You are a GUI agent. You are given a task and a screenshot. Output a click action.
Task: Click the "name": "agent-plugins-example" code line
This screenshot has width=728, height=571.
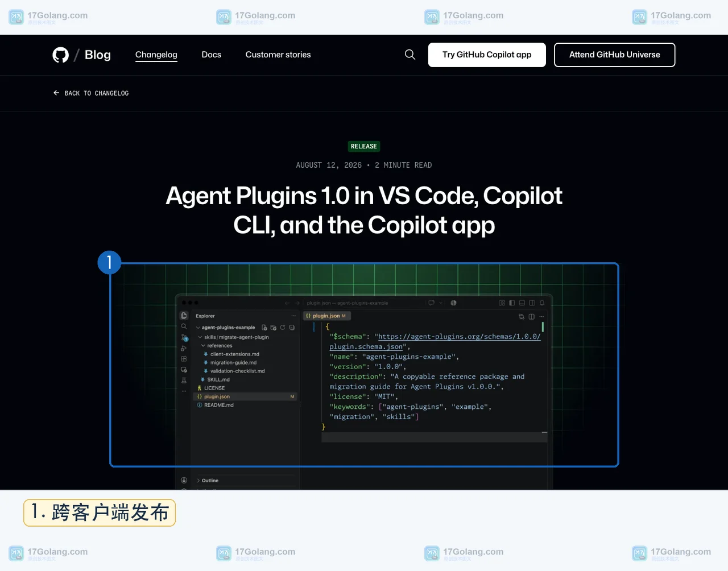click(394, 357)
